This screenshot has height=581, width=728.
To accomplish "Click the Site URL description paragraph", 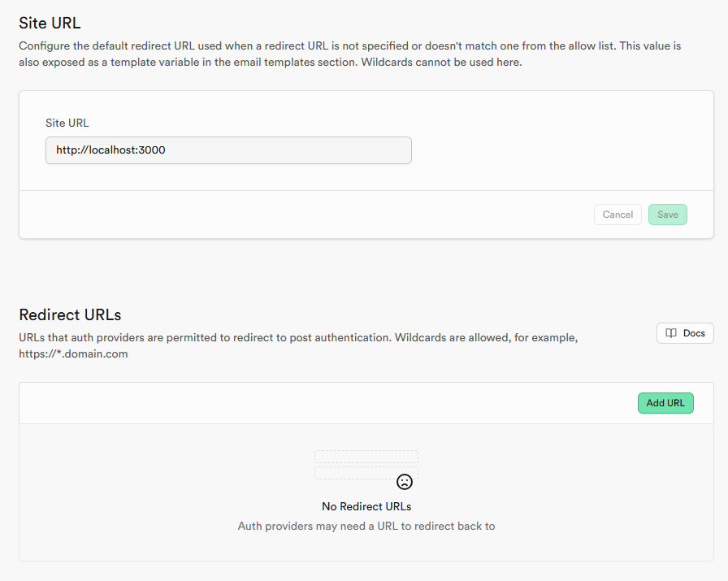I will pyautogui.click(x=349, y=54).
